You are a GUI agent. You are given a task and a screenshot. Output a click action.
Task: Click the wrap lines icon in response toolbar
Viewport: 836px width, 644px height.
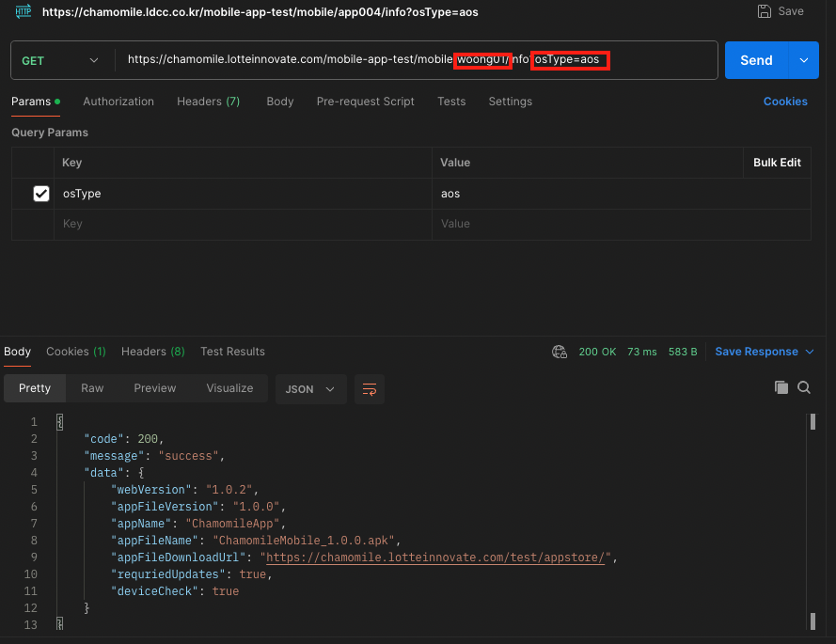pyautogui.click(x=370, y=388)
